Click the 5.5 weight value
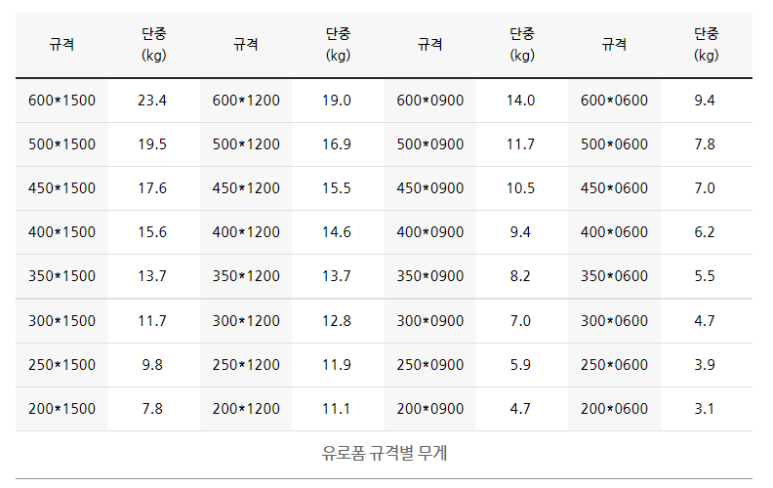 (704, 276)
